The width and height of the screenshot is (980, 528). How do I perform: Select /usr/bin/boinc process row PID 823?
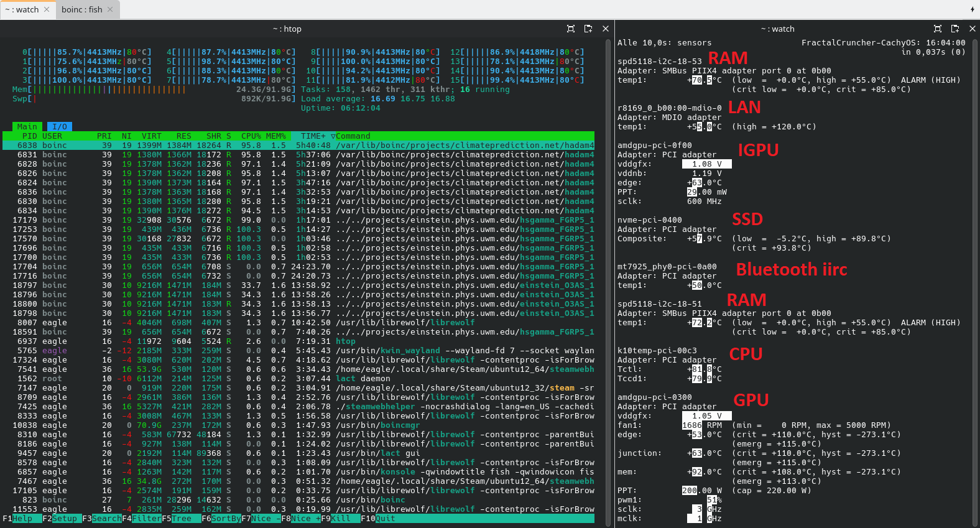pos(298,500)
